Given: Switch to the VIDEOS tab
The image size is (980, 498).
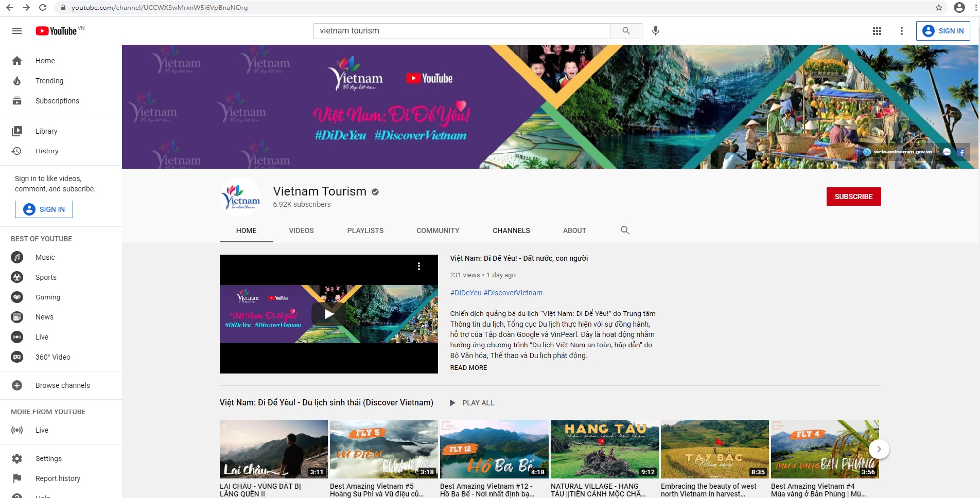Looking at the screenshot, I should tap(301, 230).
